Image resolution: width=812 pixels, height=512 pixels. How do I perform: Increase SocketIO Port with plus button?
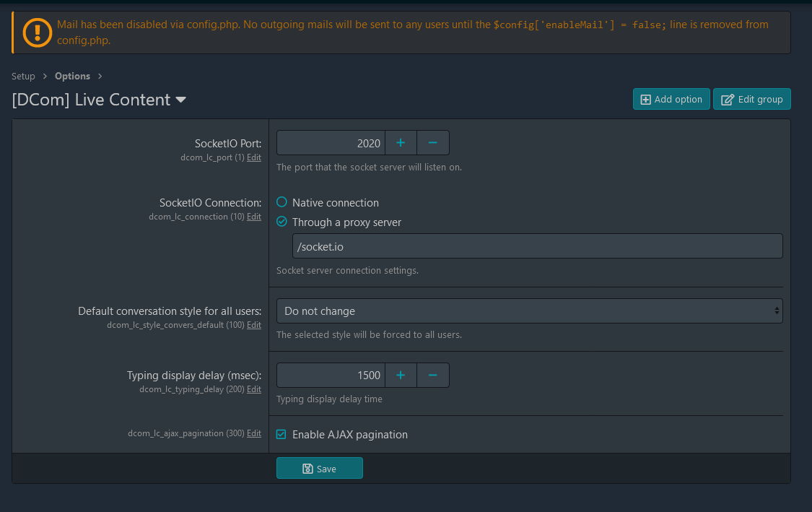(401, 143)
